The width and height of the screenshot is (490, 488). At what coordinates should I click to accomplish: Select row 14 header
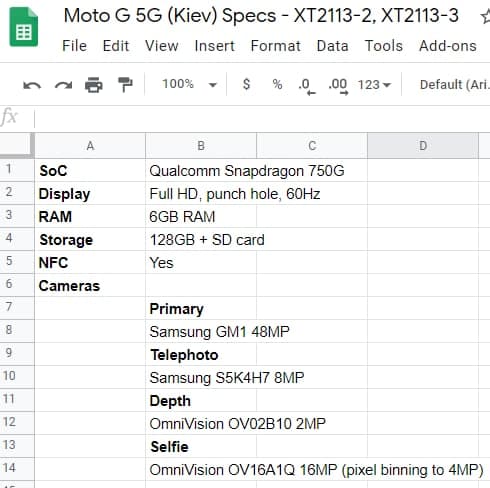point(17,469)
